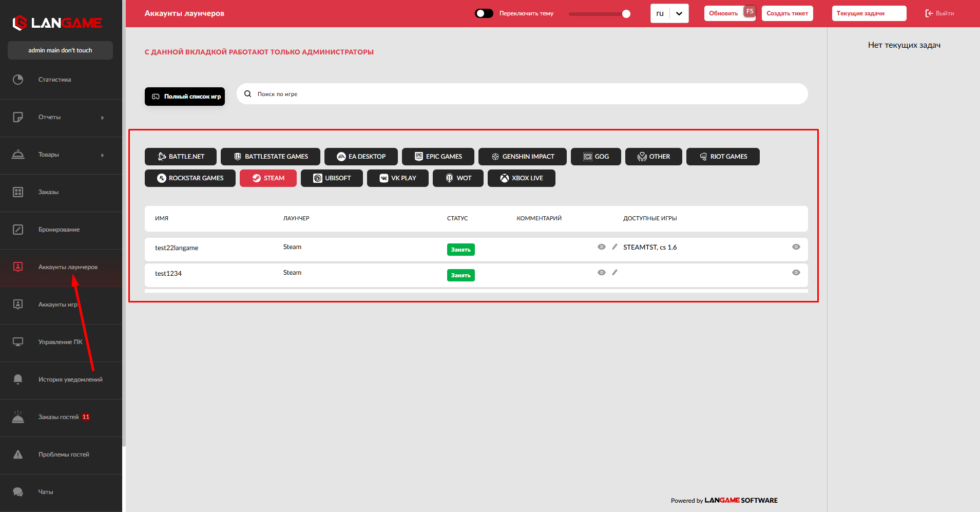
Task: Select the VK PLAY launcher tab
Action: 398,178
